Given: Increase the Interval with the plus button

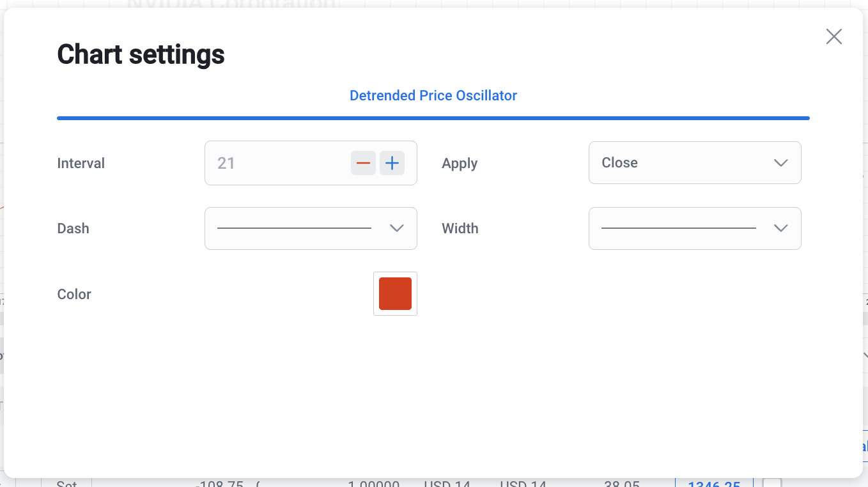Looking at the screenshot, I should (392, 163).
